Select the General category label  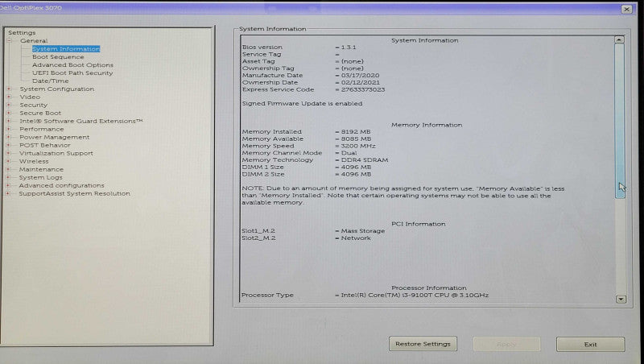pos(34,41)
